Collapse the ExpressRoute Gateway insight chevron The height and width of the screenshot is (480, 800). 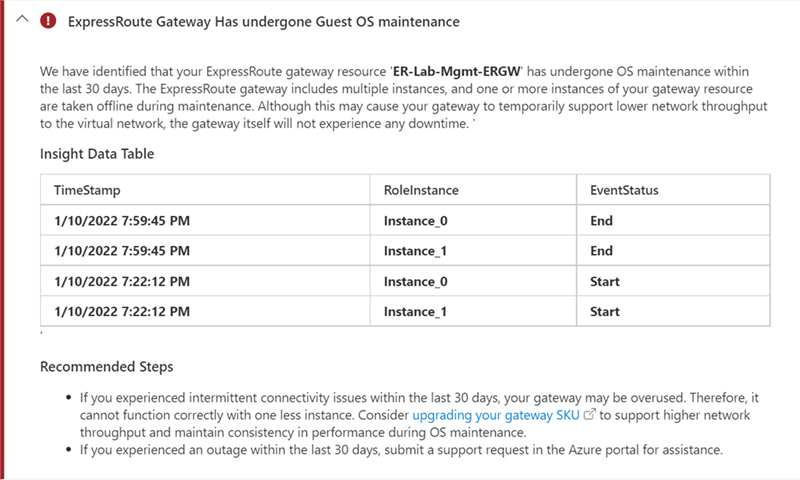[22, 19]
